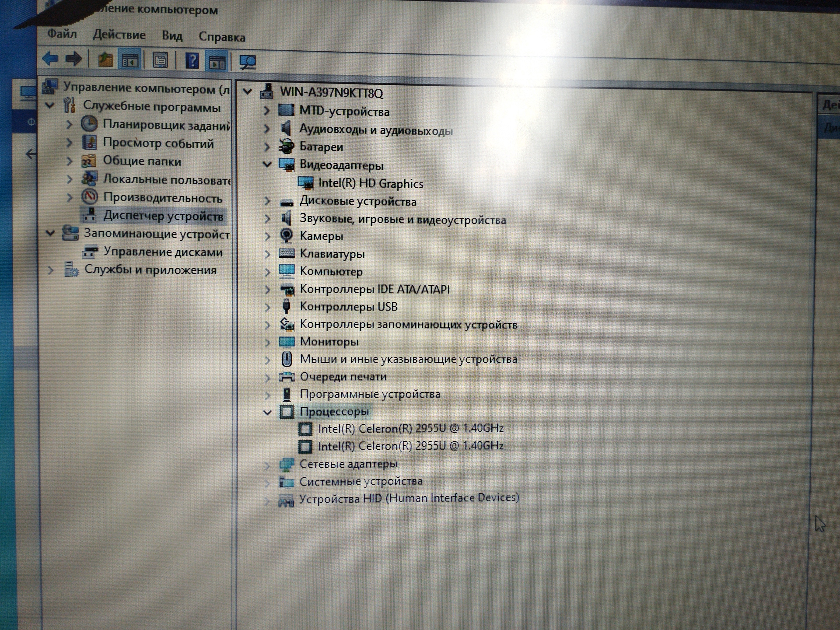Select Компьютер device category label

[x=331, y=271]
